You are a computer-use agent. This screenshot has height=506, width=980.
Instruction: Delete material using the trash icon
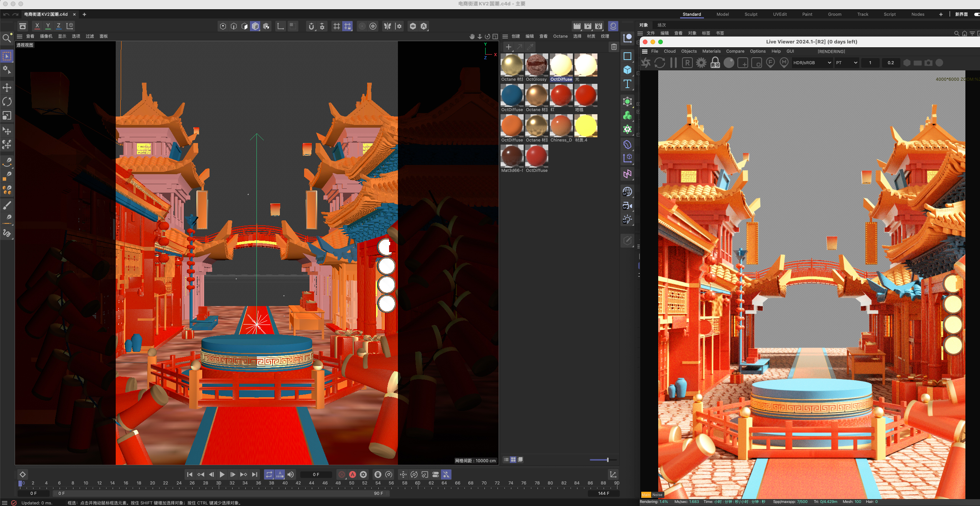point(614,47)
